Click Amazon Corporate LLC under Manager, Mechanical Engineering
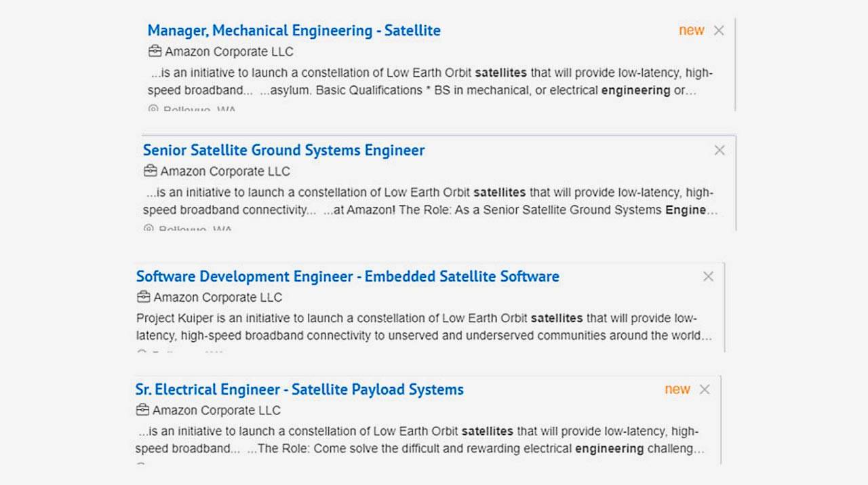Image resolution: width=868 pixels, height=485 pixels. tap(229, 52)
